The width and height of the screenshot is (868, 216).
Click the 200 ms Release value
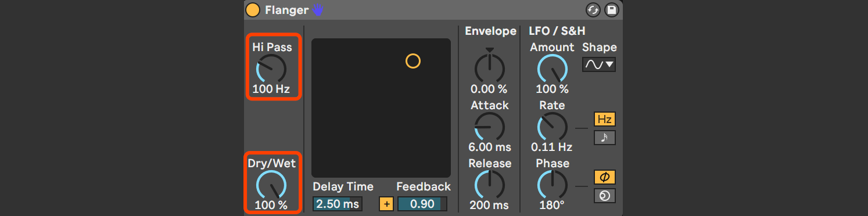tap(489, 205)
